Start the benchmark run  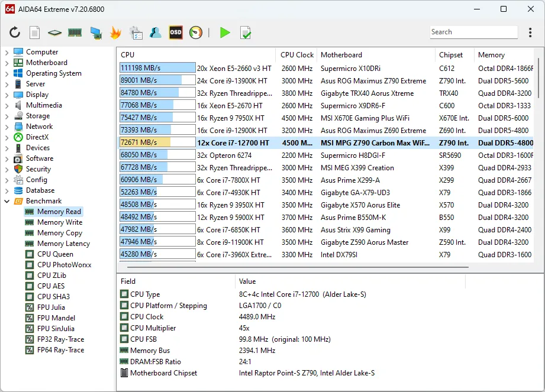(x=225, y=33)
